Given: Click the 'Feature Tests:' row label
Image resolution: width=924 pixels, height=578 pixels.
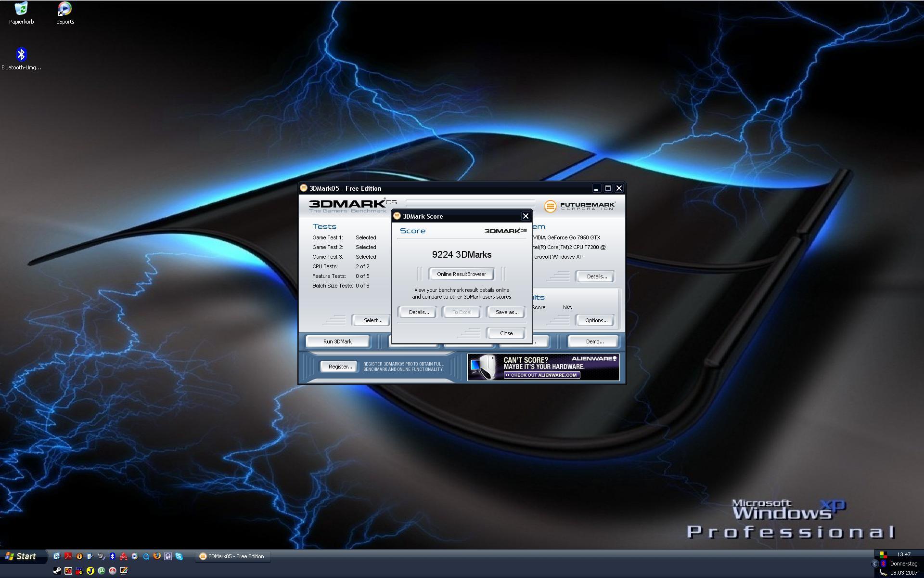Looking at the screenshot, I should point(329,276).
